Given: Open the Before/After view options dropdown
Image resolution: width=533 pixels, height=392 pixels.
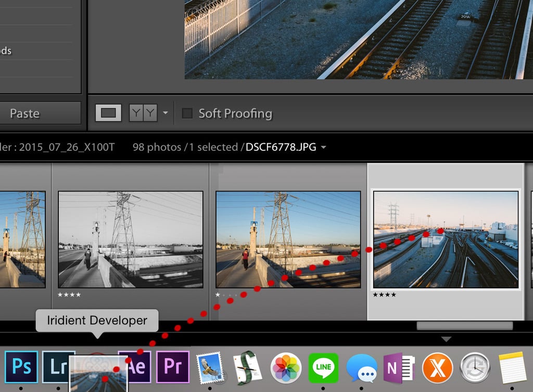Looking at the screenshot, I should [165, 113].
